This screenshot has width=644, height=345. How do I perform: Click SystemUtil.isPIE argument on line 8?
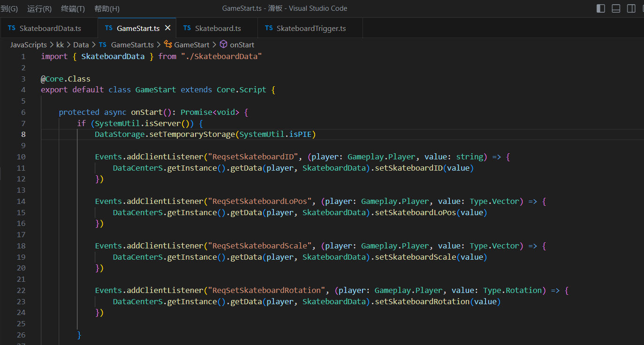pos(275,135)
